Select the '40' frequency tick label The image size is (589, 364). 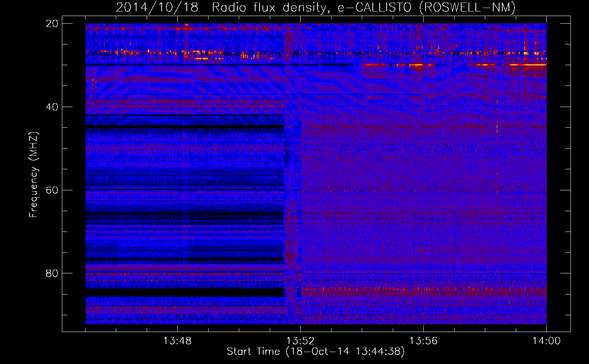pyautogui.click(x=52, y=107)
